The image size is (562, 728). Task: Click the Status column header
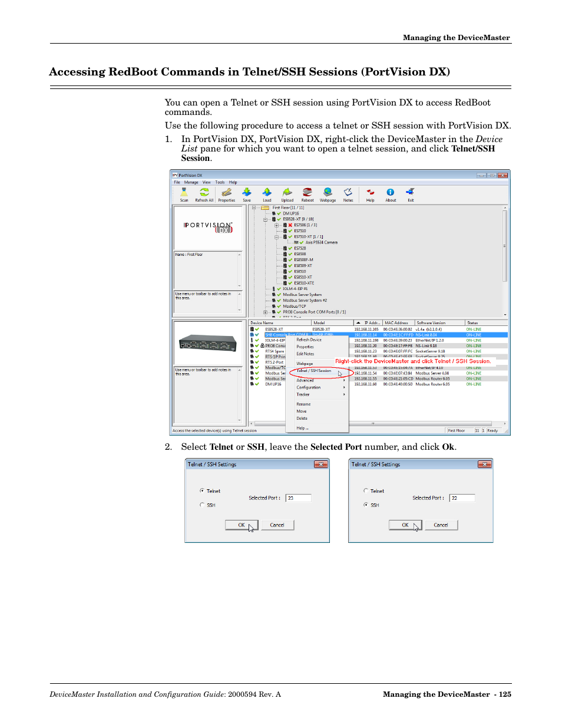(486, 322)
